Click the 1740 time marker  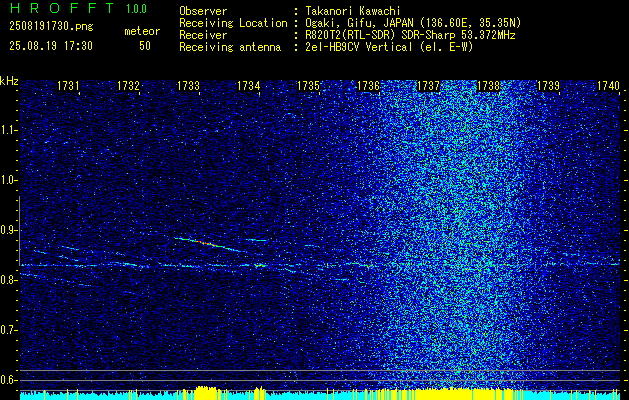coord(608,86)
